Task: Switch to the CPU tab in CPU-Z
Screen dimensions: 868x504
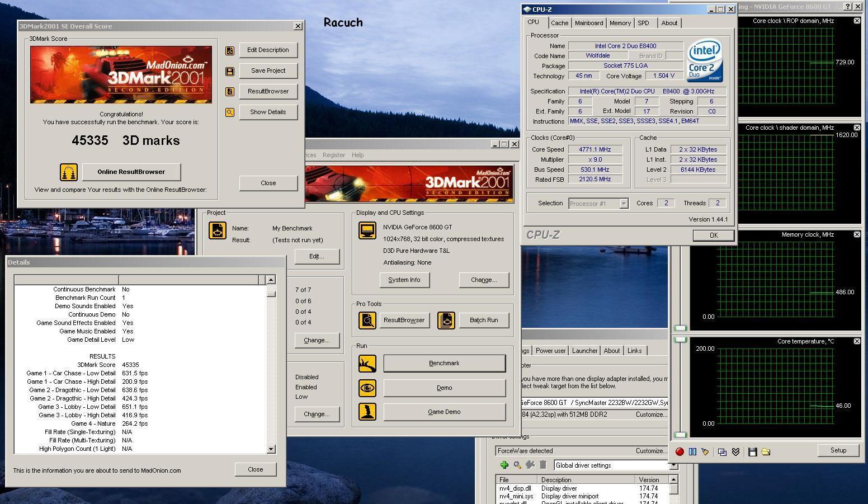Action: tap(534, 22)
